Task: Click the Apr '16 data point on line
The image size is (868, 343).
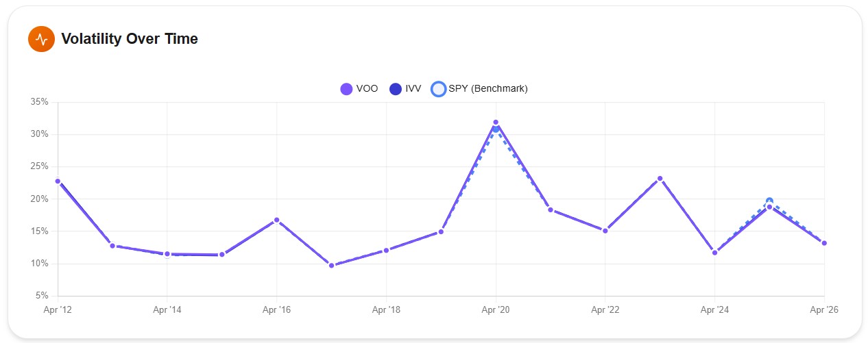Action: click(x=276, y=220)
